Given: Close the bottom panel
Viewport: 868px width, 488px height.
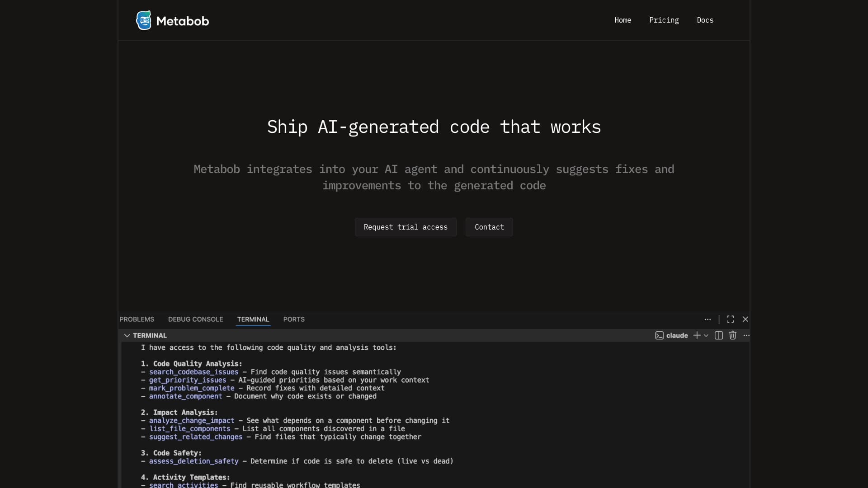Looking at the screenshot, I should click(x=745, y=319).
